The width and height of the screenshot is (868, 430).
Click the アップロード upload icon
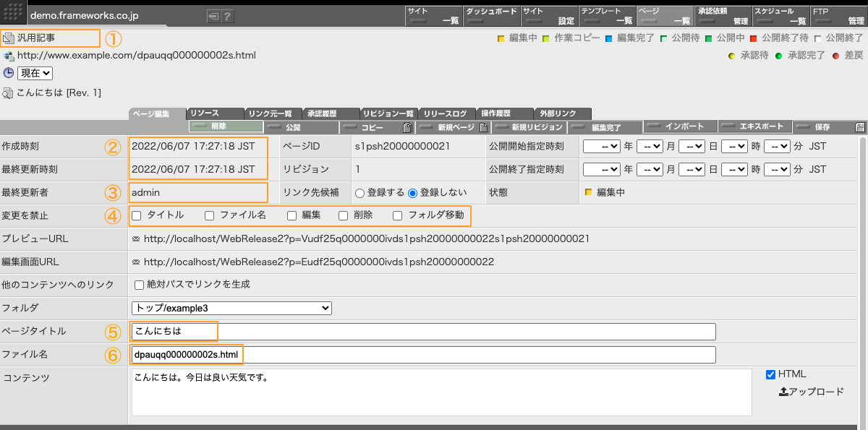click(x=783, y=392)
